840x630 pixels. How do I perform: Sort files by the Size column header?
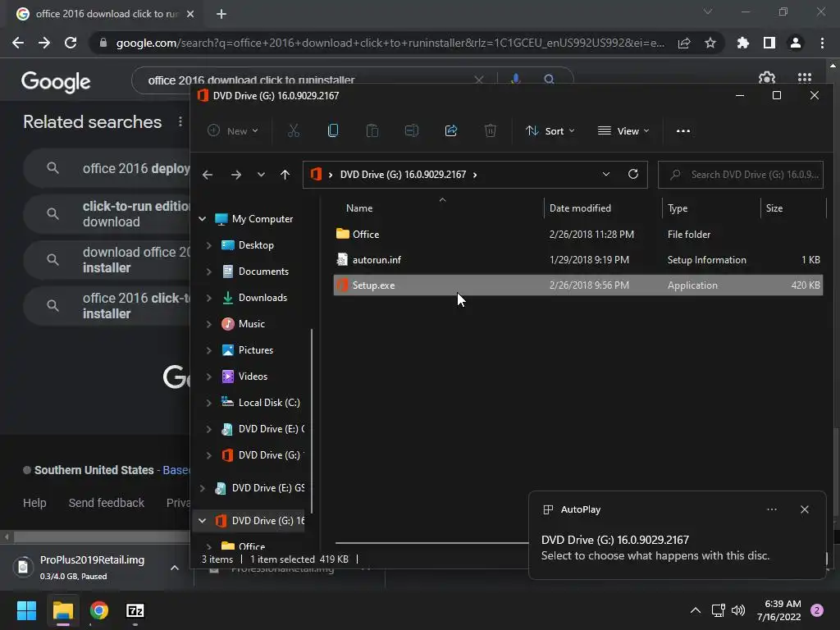pyautogui.click(x=774, y=208)
